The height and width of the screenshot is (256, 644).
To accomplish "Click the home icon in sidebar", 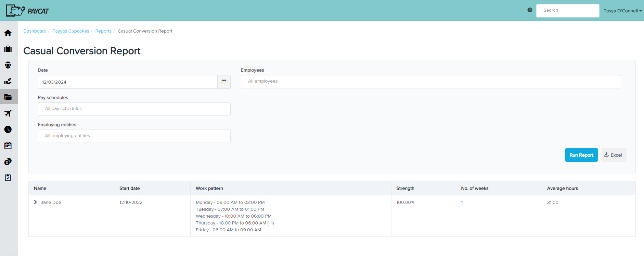I will (x=8, y=33).
